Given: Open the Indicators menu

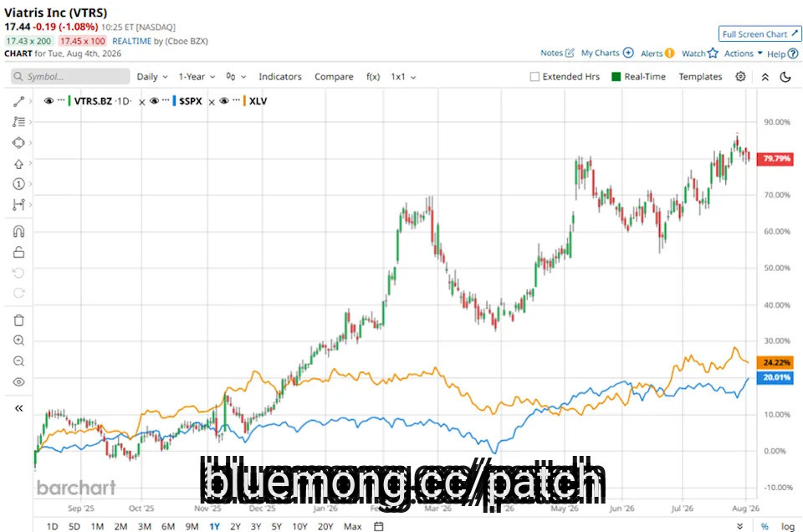Looking at the screenshot, I should point(280,77).
